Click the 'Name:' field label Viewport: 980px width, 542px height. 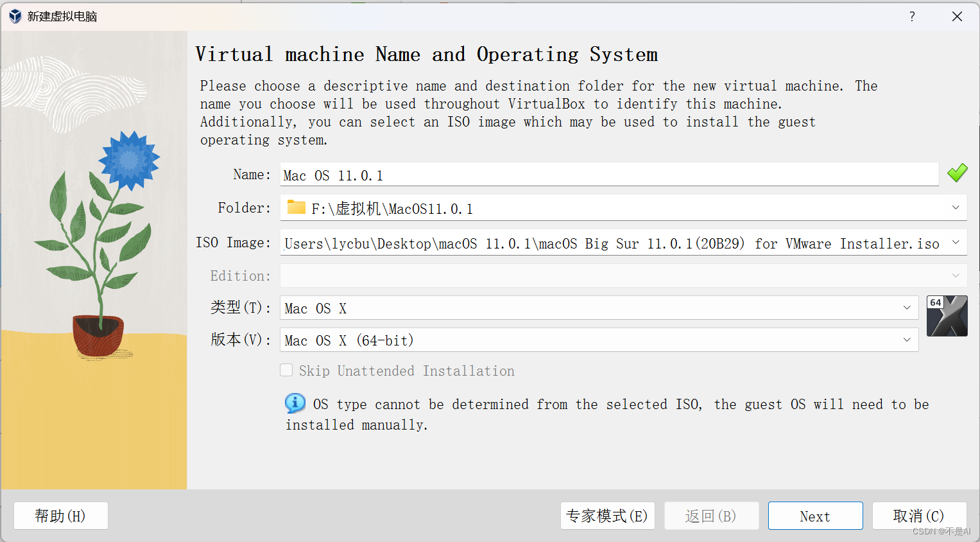point(252,174)
